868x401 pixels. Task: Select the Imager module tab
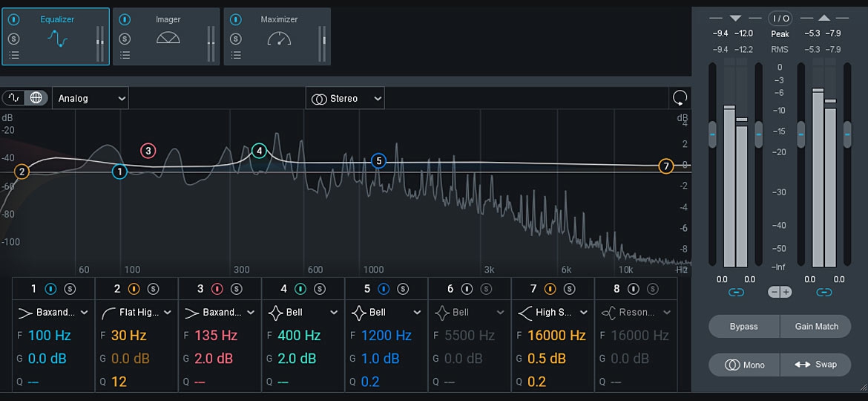pyautogui.click(x=168, y=36)
